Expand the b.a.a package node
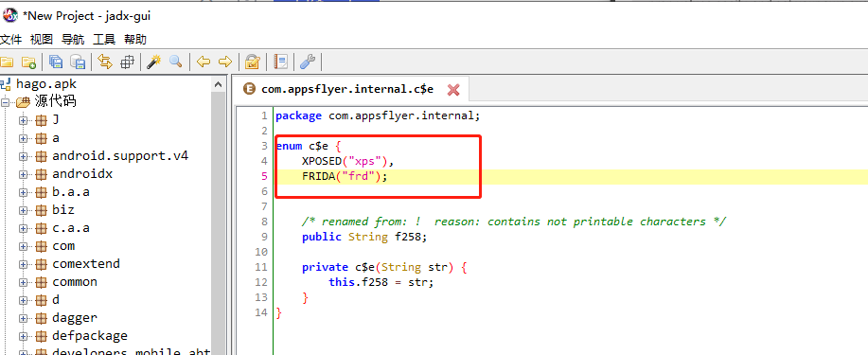Image resolution: width=868 pixels, height=355 pixels. [x=23, y=192]
